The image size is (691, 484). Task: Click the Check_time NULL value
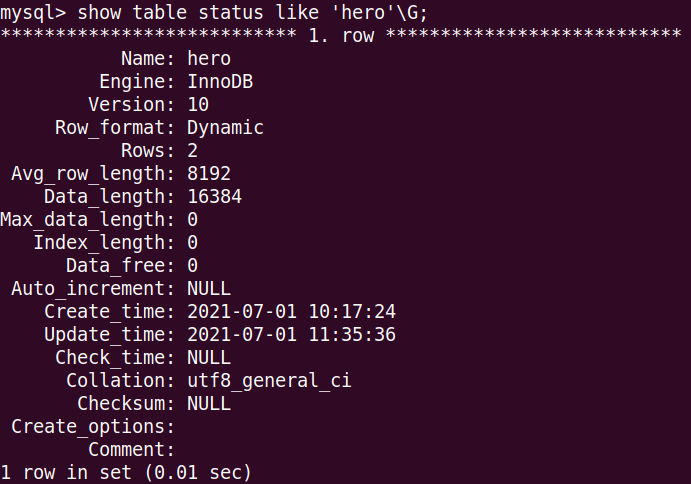[x=209, y=357]
